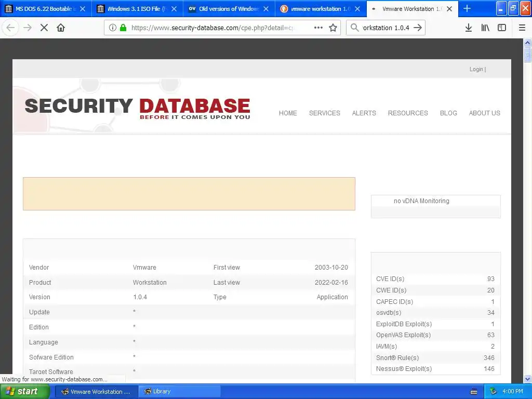Click the OpenVAS Exploit(s) row
Viewport: 532px width, 399px height.
tap(435, 335)
